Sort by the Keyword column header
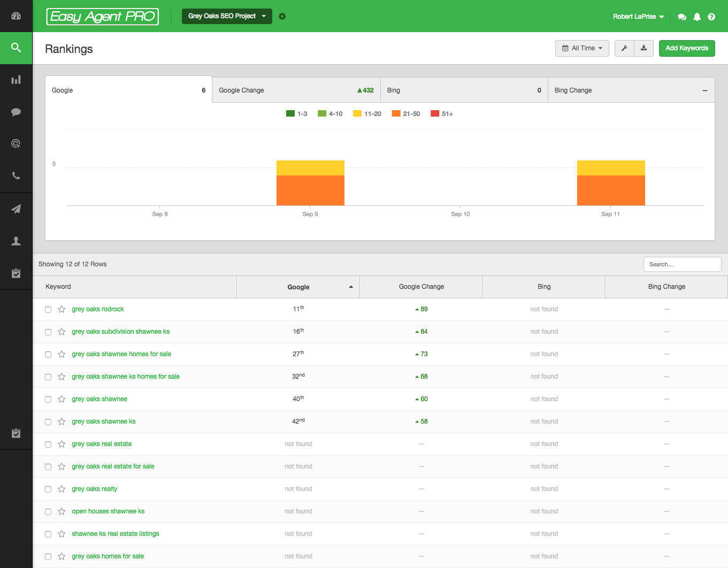Viewport: 728px width, 568px height. point(135,287)
